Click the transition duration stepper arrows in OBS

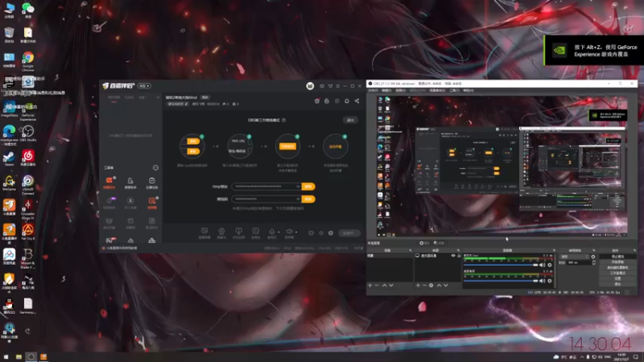point(594,262)
